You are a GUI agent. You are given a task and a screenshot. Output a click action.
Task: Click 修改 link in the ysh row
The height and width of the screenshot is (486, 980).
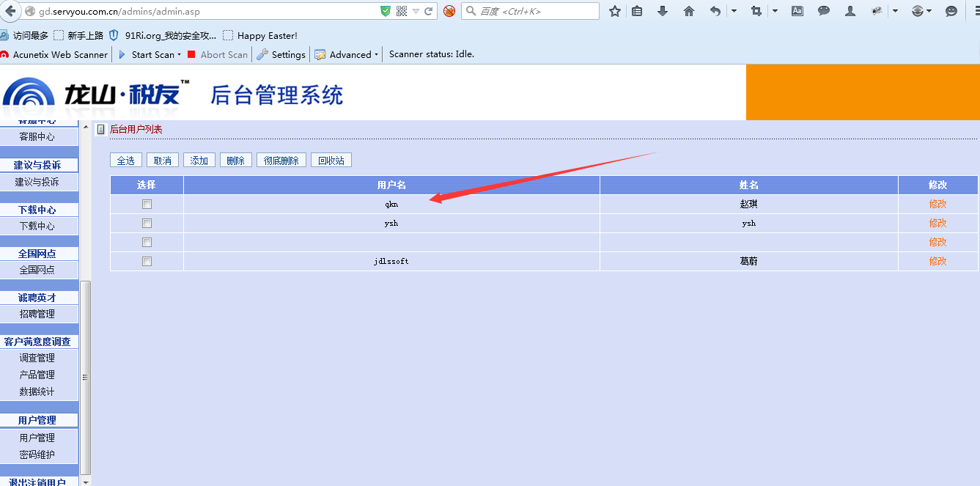coord(938,223)
